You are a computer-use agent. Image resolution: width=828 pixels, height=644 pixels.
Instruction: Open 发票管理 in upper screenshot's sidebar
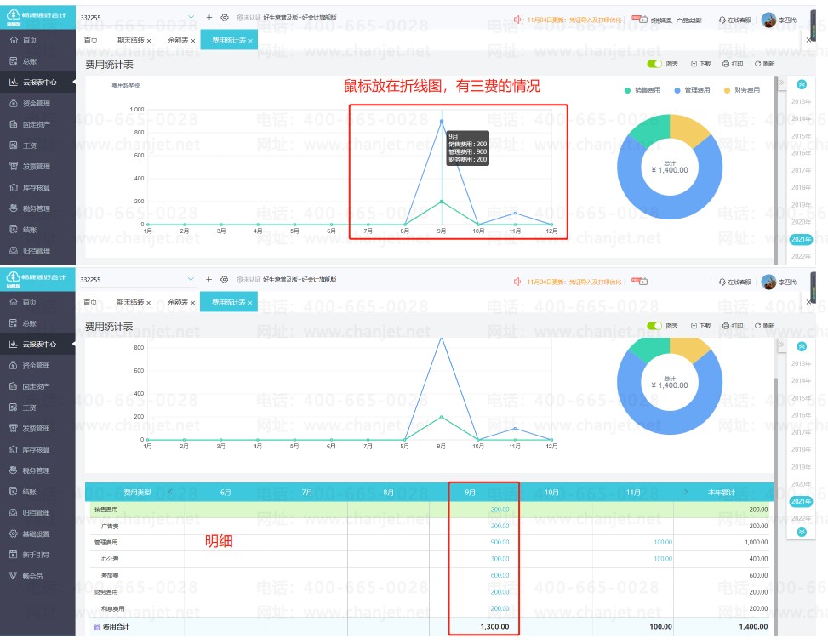[x=31, y=166]
